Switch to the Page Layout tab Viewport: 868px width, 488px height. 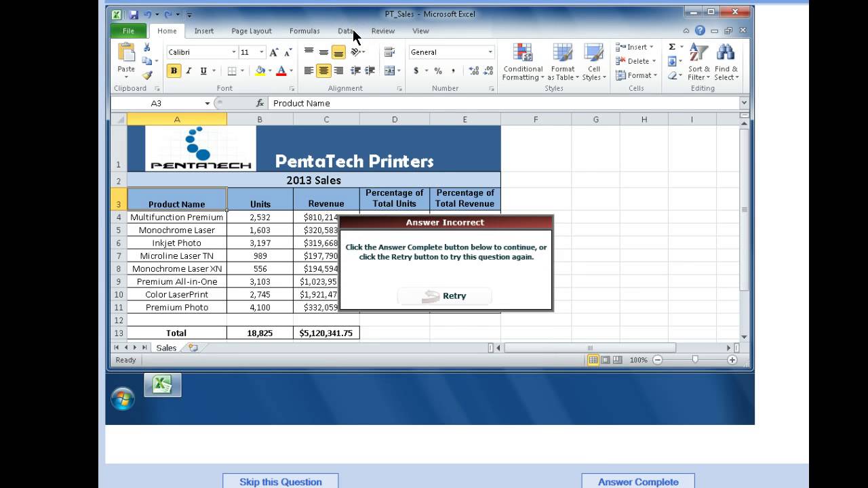[251, 30]
